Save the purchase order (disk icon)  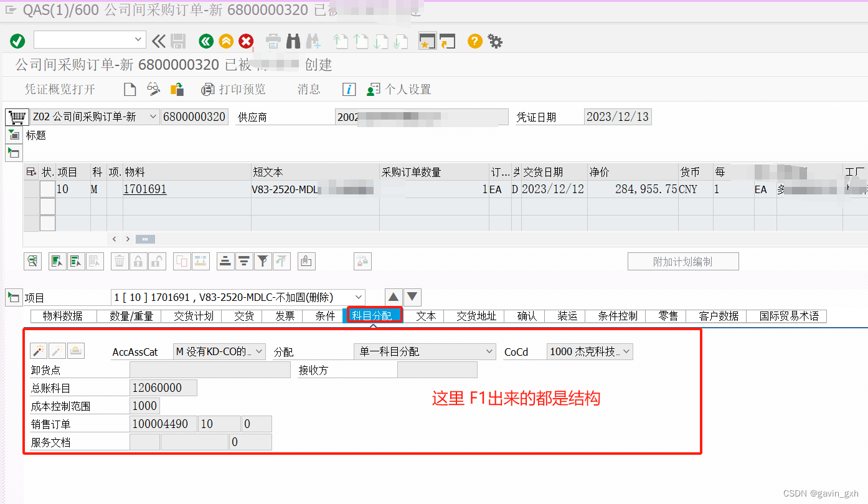pyautogui.click(x=179, y=41)
